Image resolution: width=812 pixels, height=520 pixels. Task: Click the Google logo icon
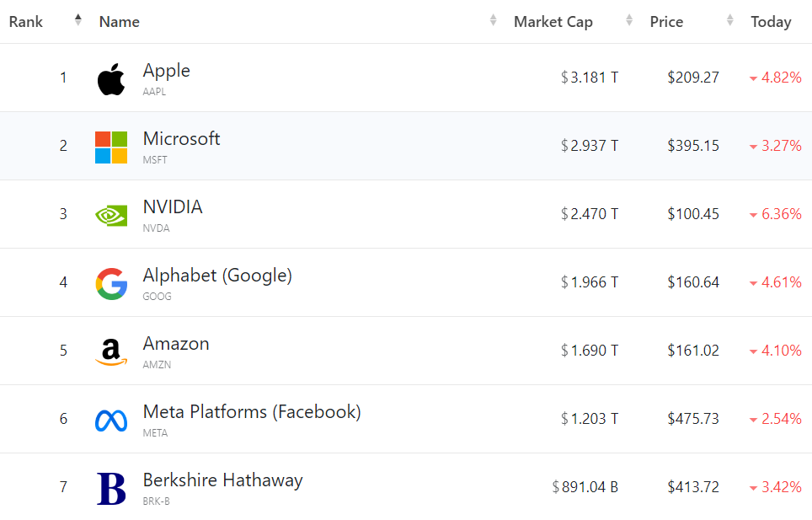click(111, 284)
